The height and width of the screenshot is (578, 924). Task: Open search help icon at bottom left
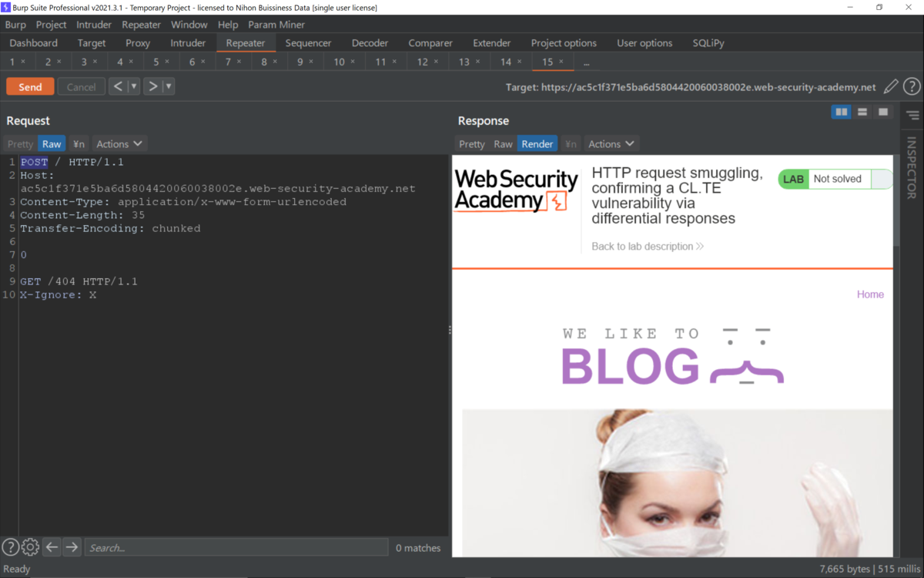(x=10, y=547)
